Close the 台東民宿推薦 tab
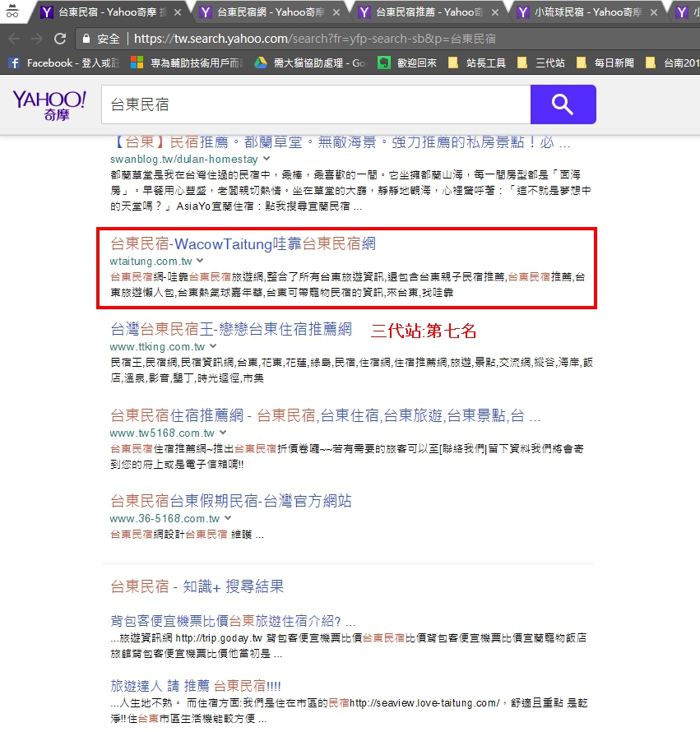700x732 pixels. point(495,12)
